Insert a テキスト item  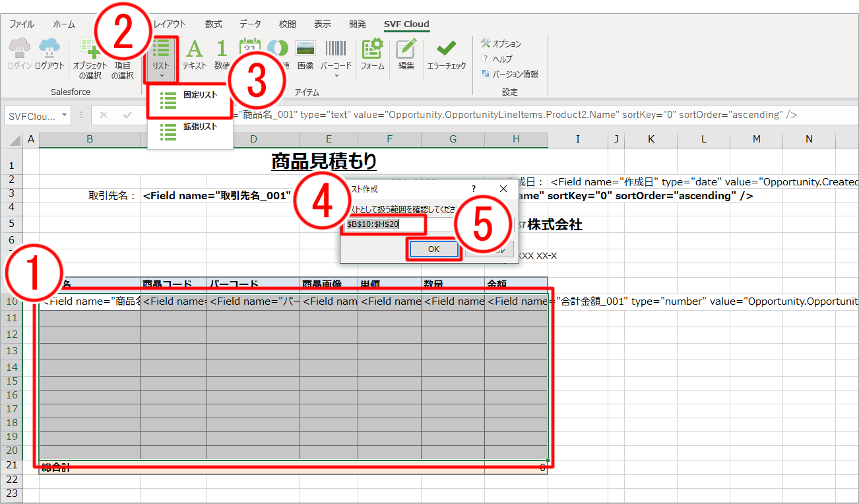(194, 54)
